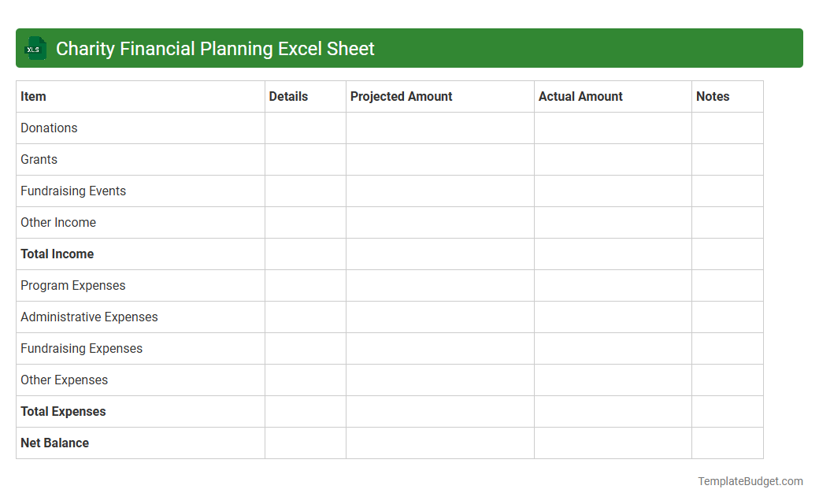Click the Details column header
This screenshot has height=504, width=819.
pos(287,96)
